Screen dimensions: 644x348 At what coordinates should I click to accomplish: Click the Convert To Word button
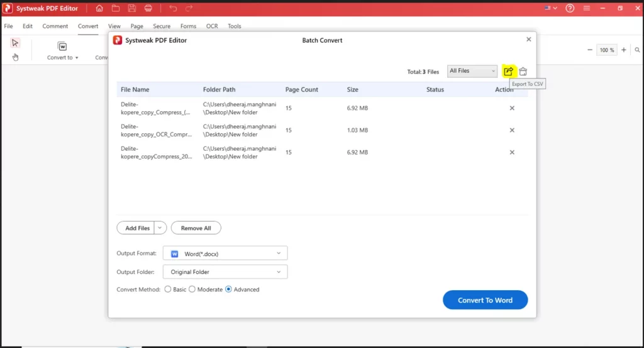point(485,300)
